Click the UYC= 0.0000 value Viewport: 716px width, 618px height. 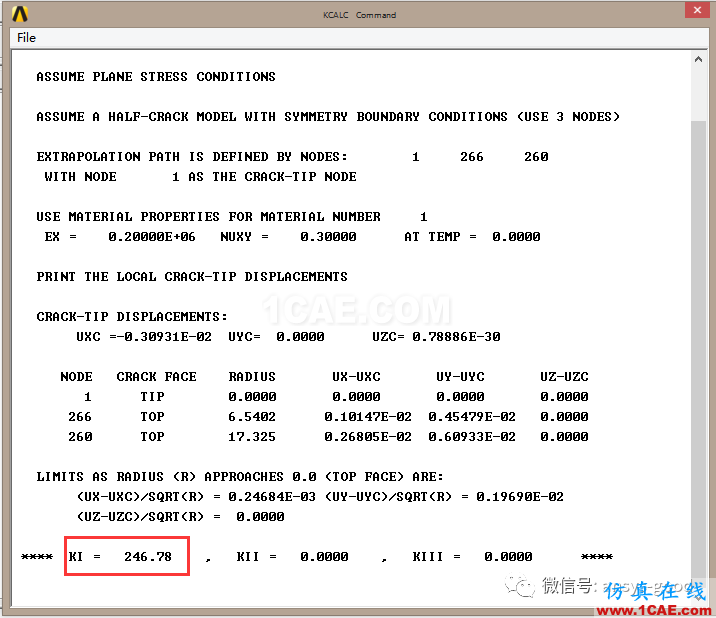point(276,337)
